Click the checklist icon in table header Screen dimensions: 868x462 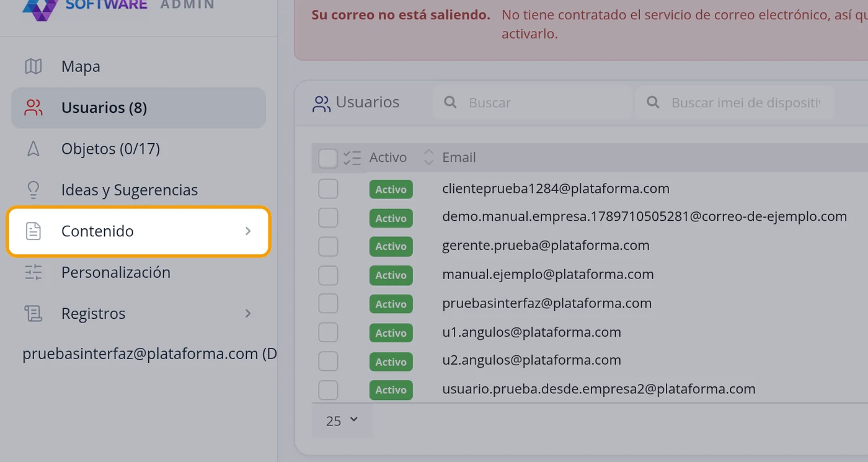click(352, 158)
